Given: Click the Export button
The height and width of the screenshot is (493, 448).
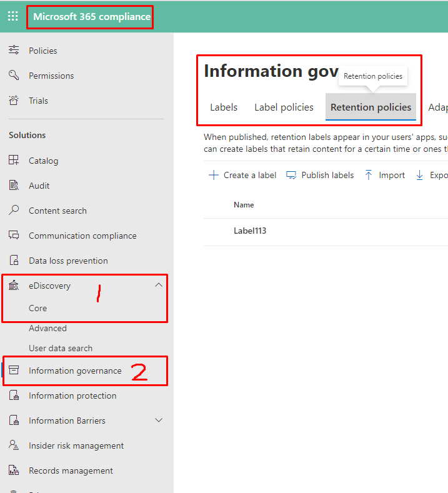Looking at the screenshot, I should pos(432,175).
